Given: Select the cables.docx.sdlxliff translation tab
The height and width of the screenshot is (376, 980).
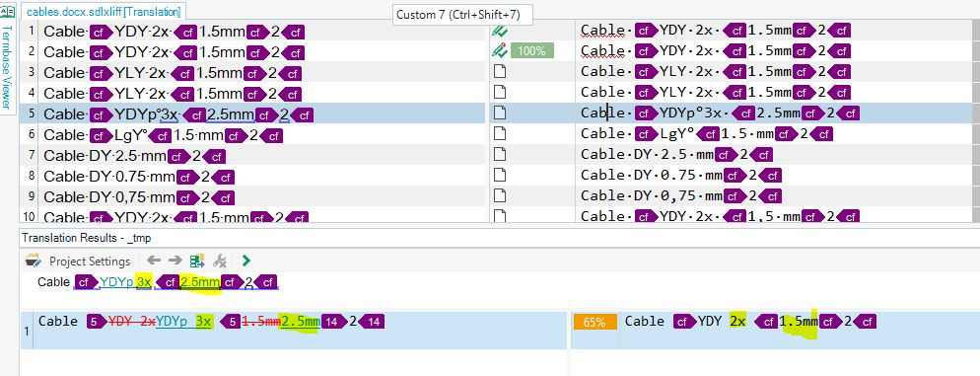Looking at the screenshot, I should [x=104, y=12].
